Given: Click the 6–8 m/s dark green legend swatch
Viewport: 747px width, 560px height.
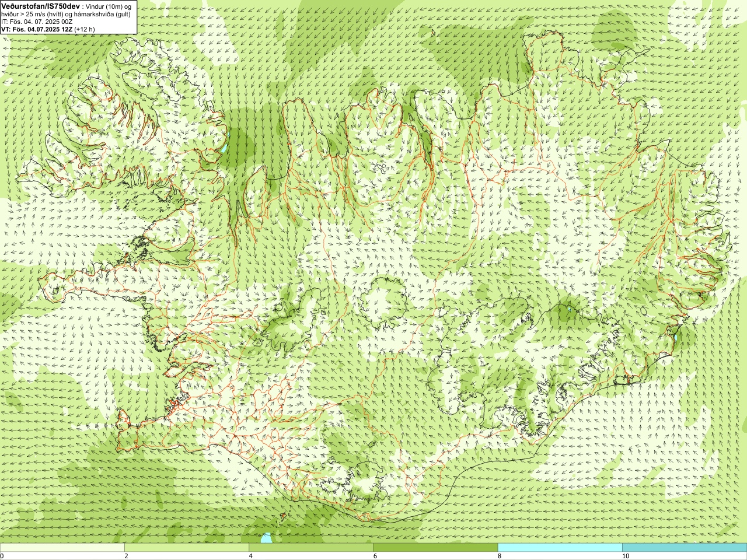Looking at the screenshot, I should click(x=435, y=548).
